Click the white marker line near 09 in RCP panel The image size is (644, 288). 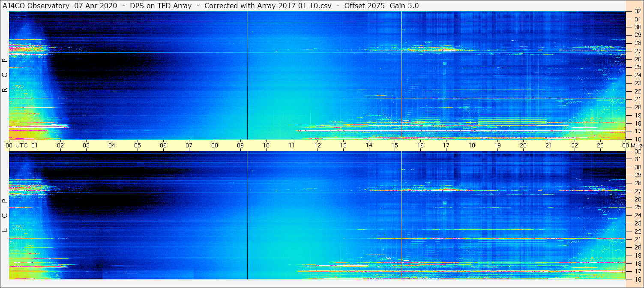pos(247,75)
